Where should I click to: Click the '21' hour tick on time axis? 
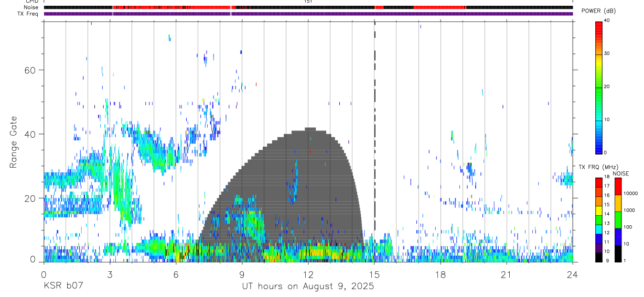coord(507,274)
